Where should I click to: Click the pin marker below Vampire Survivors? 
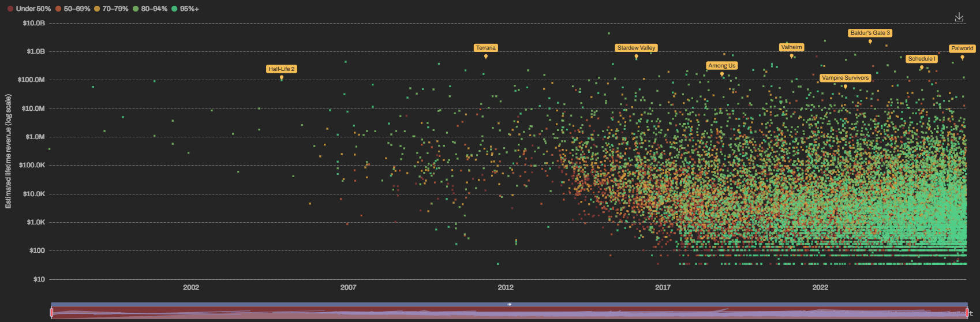point(846,87)
